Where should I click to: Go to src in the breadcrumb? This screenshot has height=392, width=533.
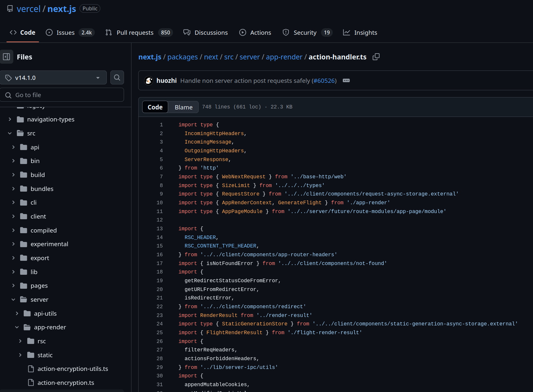click(x=229, y=57)
